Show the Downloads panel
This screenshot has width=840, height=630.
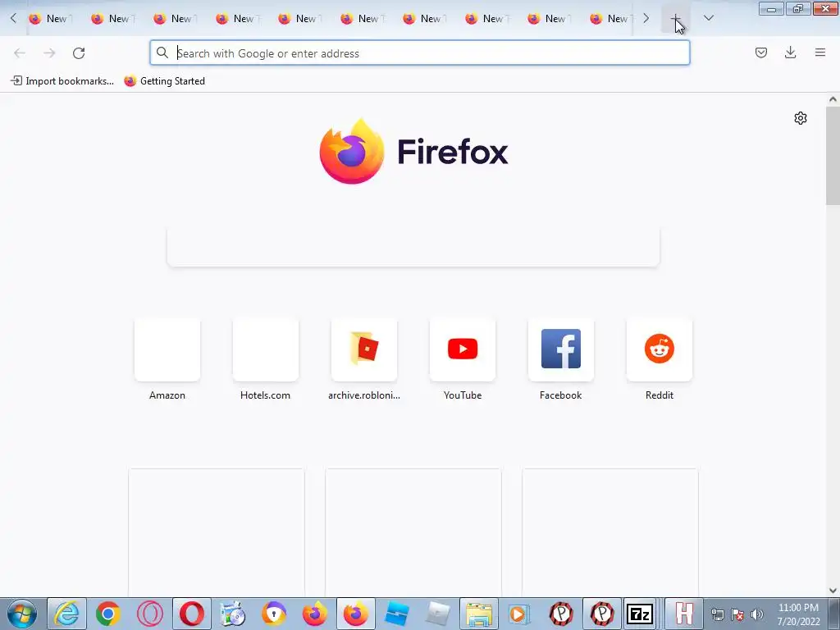pyautogui.click(x=790, y=52)
